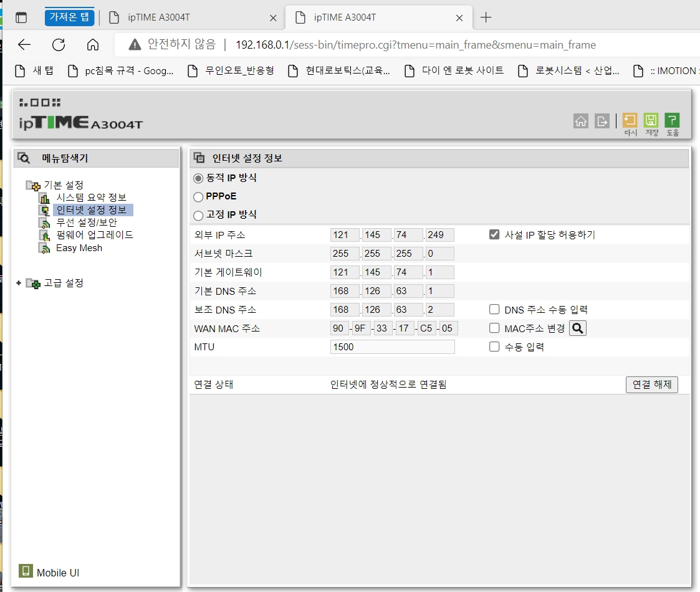Image resolution: width=700 pixels, height=592 pixels.
Task: Click the last 기본 게이트웨이 octet field
Action: coord(439,272)
